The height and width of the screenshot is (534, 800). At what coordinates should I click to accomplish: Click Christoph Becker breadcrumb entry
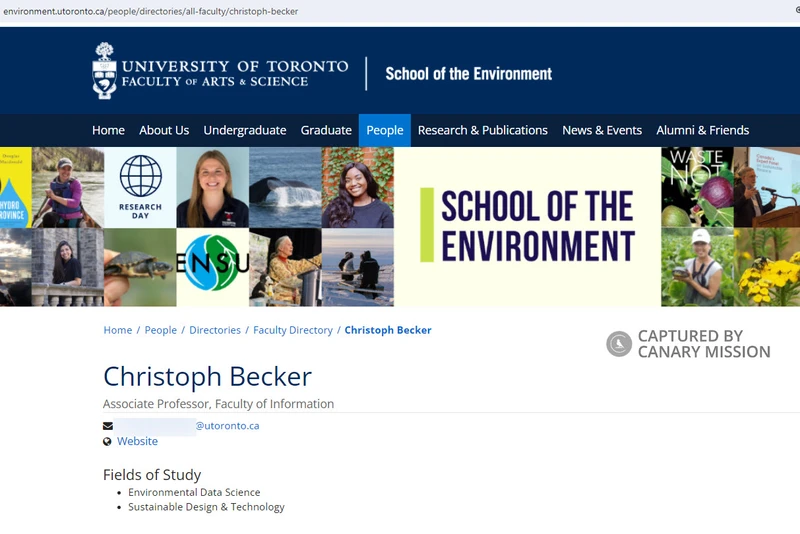point(388,330)
